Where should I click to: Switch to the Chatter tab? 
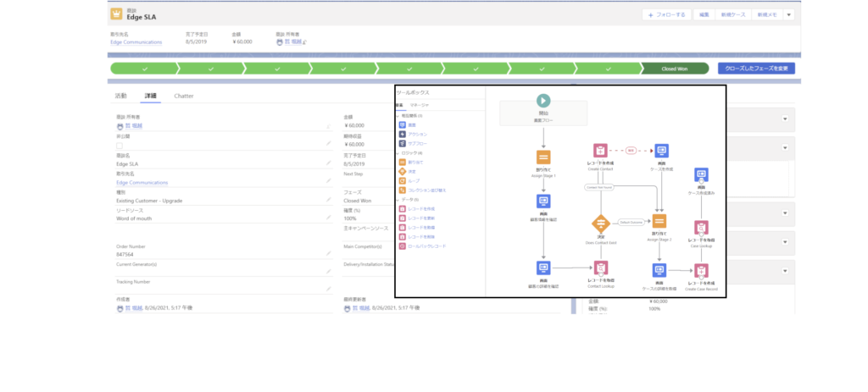click(184, 96)
